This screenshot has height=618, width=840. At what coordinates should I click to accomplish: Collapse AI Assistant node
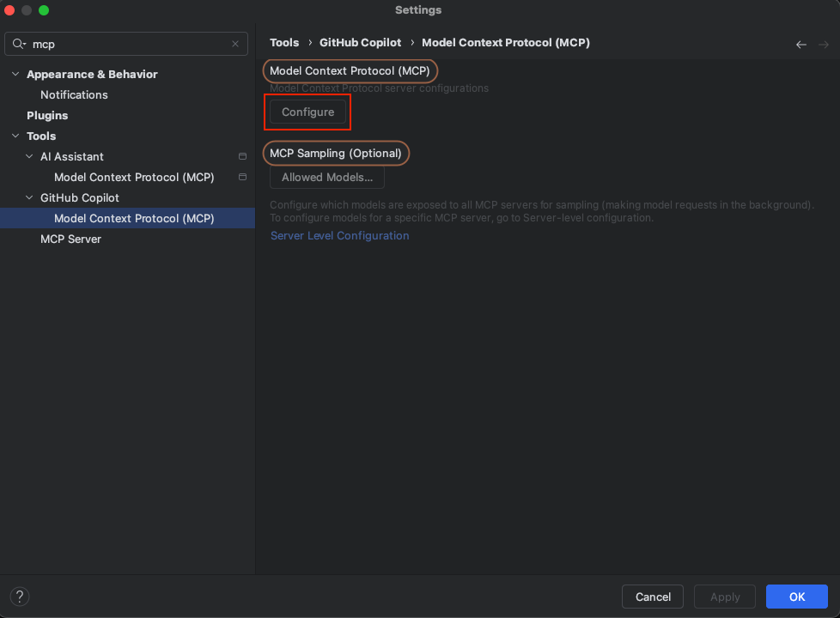29,156
